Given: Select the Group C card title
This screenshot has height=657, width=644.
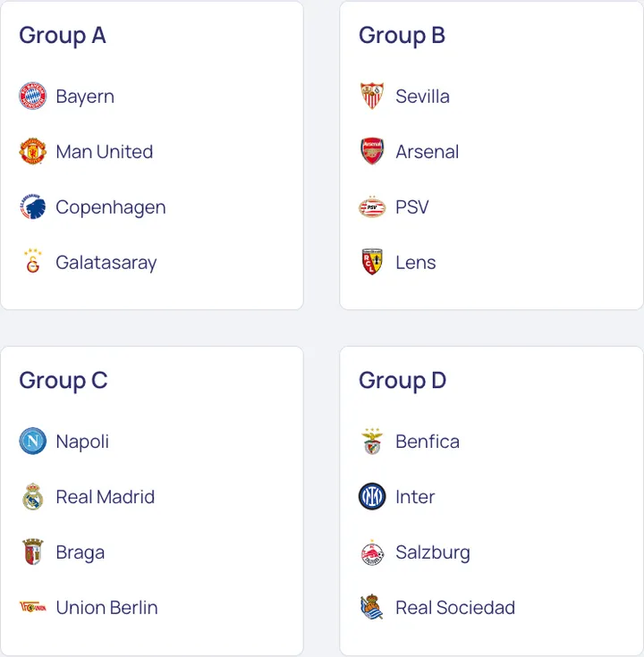Looking at the screenshot, I should click(63, 381).
